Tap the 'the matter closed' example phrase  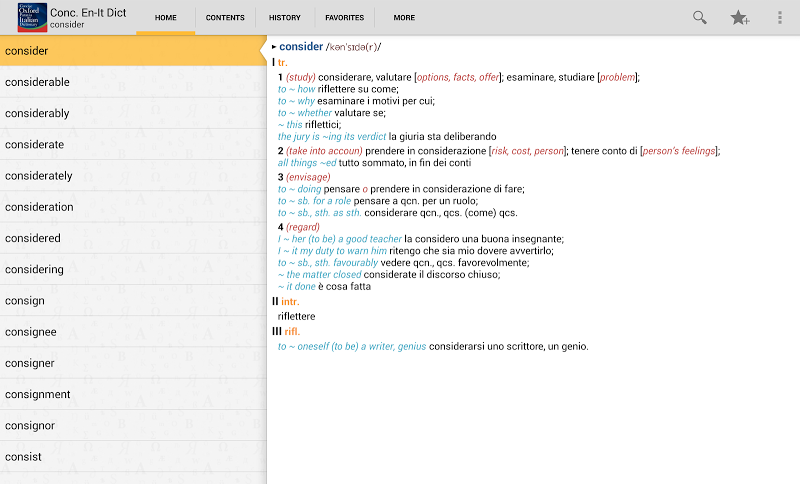pos(324,274)
